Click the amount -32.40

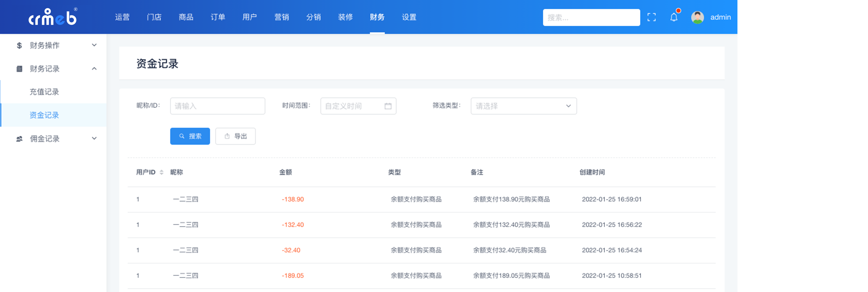(x=291, y=250)
